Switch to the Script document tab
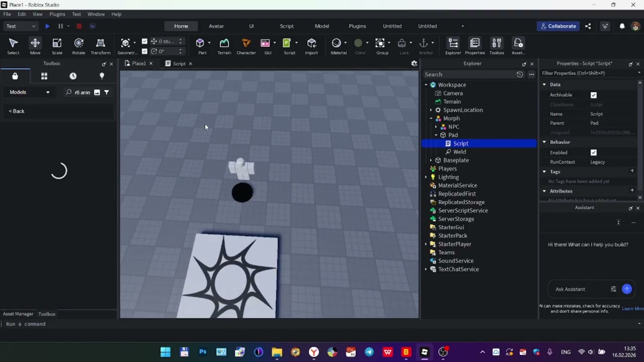644x362 pixels. tap(179, 64)
